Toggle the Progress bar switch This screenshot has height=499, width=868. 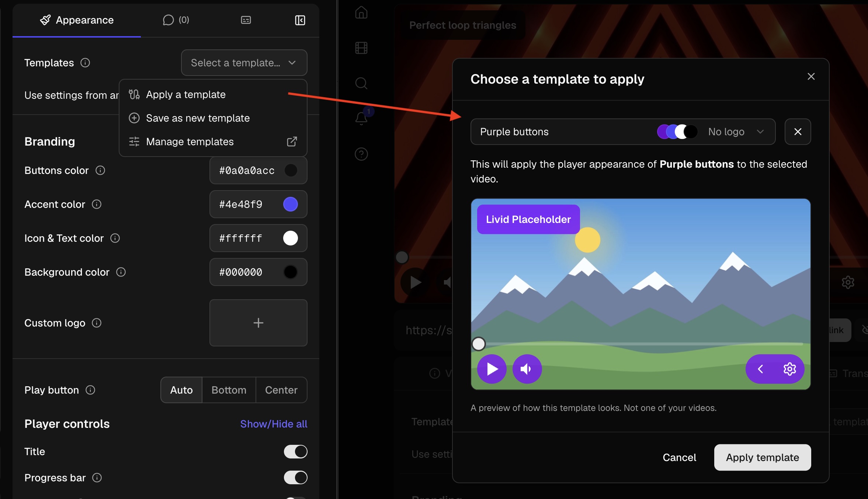[x=295, y=478]
